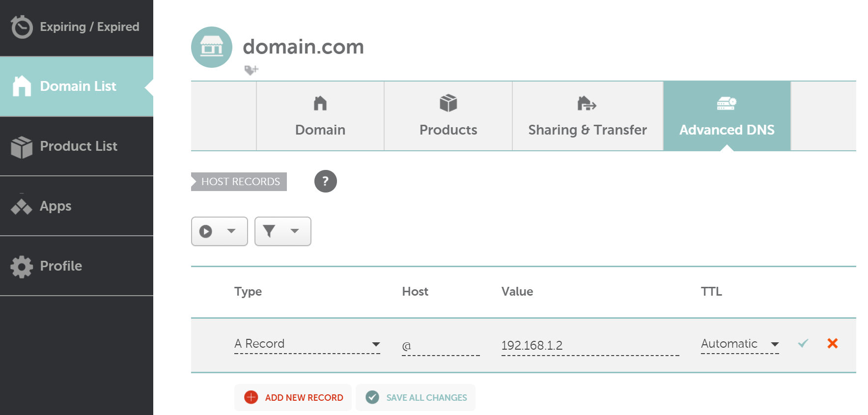The width and height of the screenshot is (868, 415).
Task: Click Save All Changes button
Action: click(416, 397)
